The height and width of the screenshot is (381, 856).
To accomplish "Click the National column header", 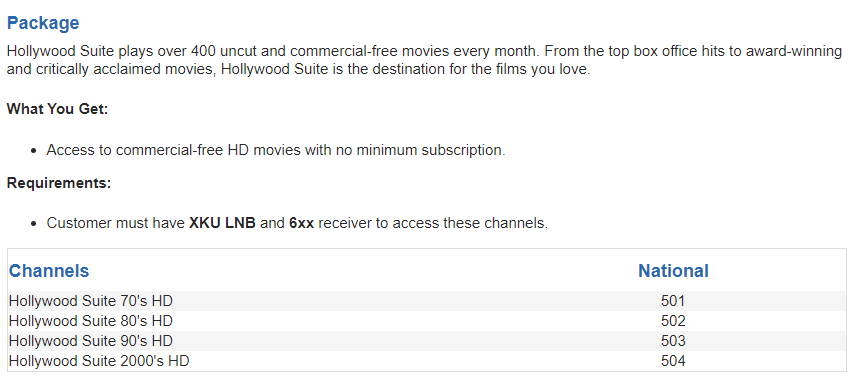I will tap(673, 271).
